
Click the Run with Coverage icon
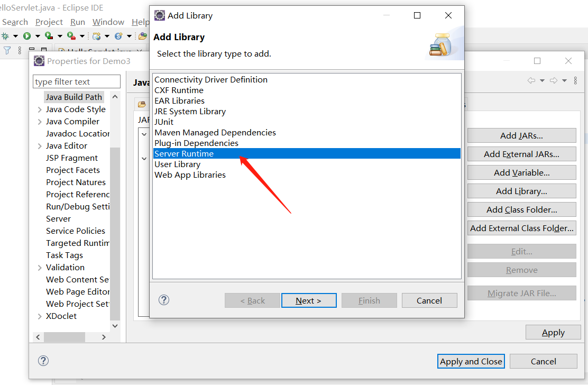(x=49, y=36)
